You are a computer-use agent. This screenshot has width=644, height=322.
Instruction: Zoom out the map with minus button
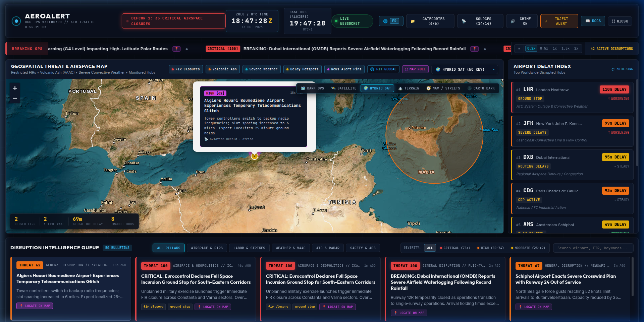(x=15, y=98)
